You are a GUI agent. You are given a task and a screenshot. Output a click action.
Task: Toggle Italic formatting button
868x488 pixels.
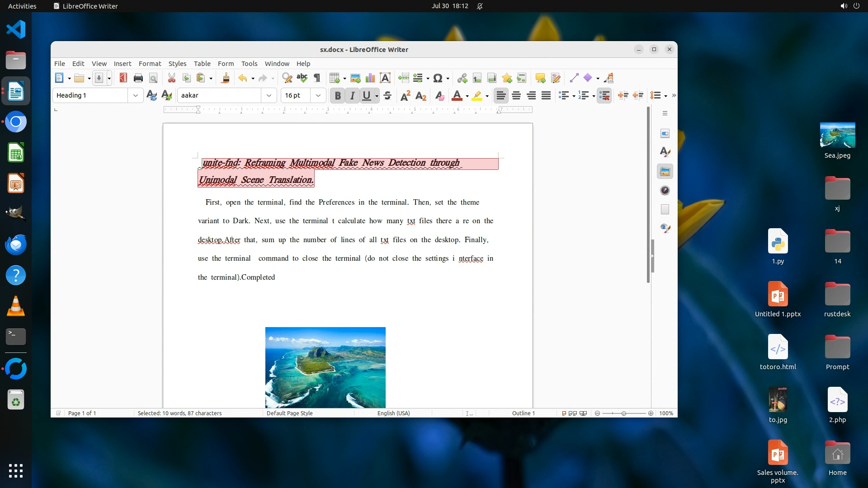(x=352, y=95)
